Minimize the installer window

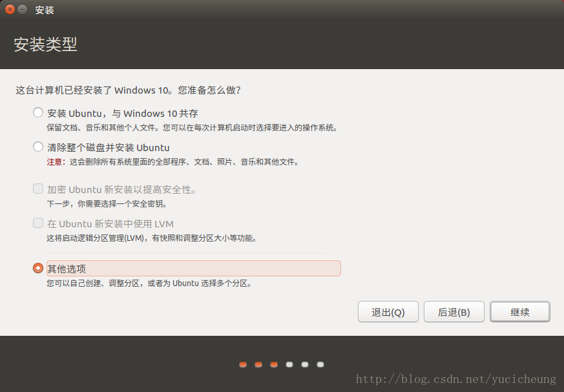pyautogui.click(x=23, y=9)
